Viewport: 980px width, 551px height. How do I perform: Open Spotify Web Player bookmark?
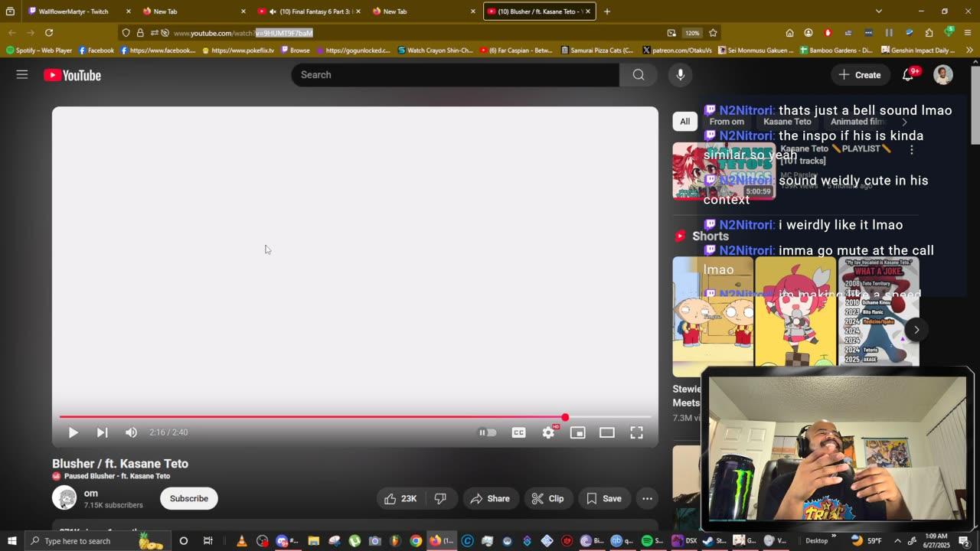(39, 51)
